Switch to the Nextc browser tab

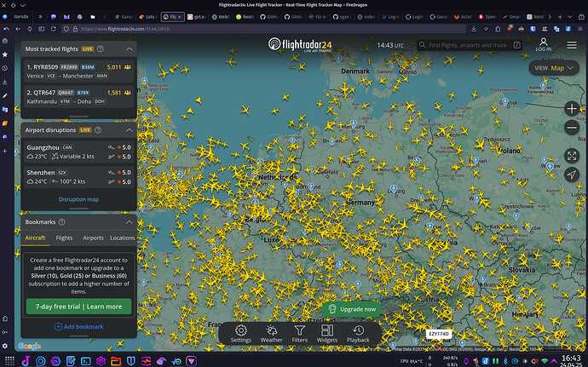click(245, 17)
